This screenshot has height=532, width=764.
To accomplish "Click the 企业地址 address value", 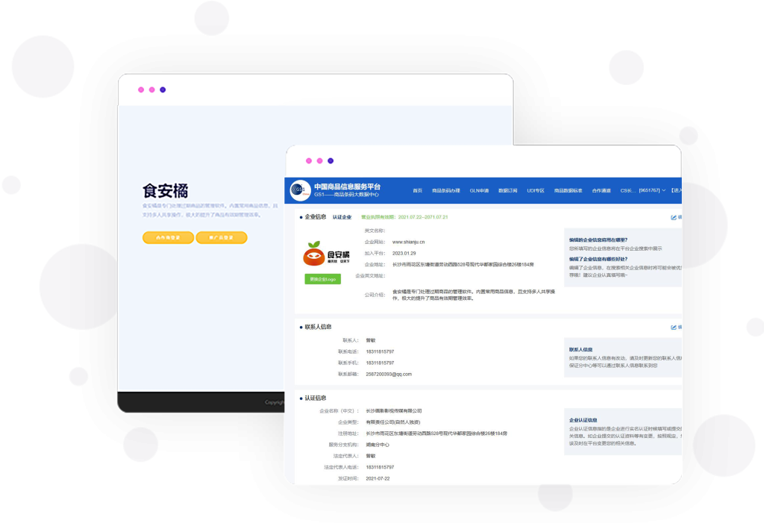I will (x=463, y=265).
